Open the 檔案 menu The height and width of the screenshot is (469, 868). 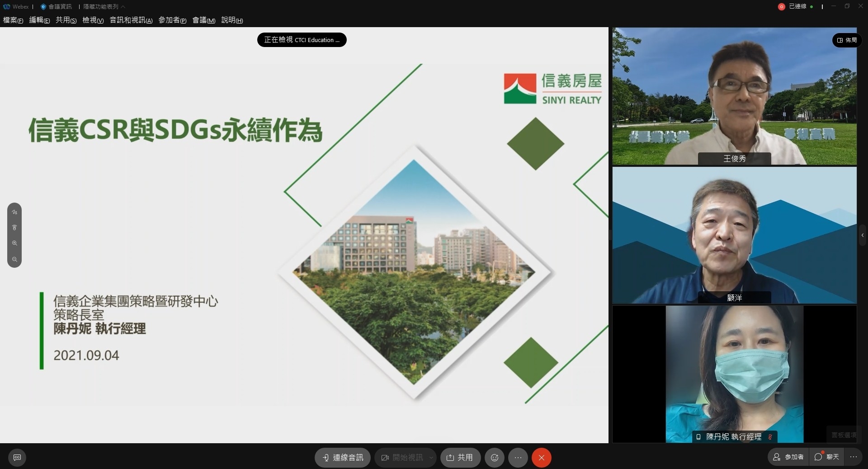(x=12, y=20)
